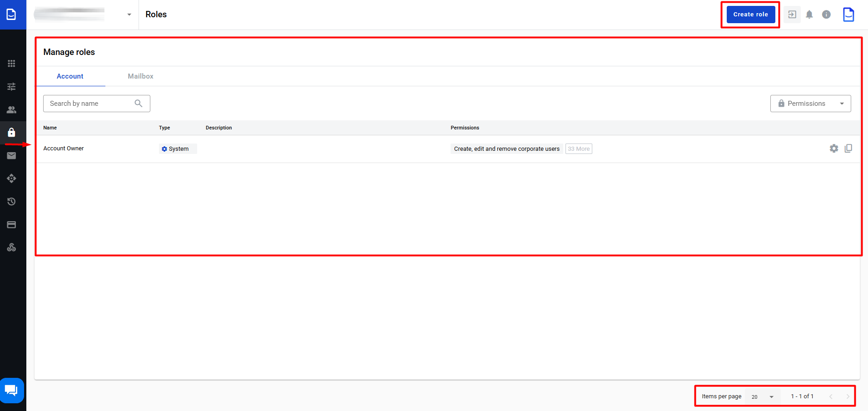Duplicate the Account Owner role
868x411 pixels.
pos(848,149)
